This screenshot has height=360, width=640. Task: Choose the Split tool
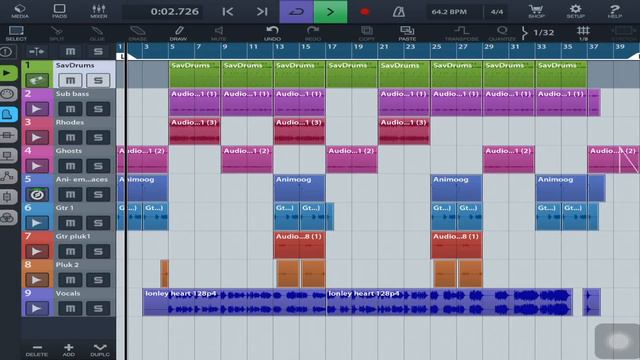[56, 33]
